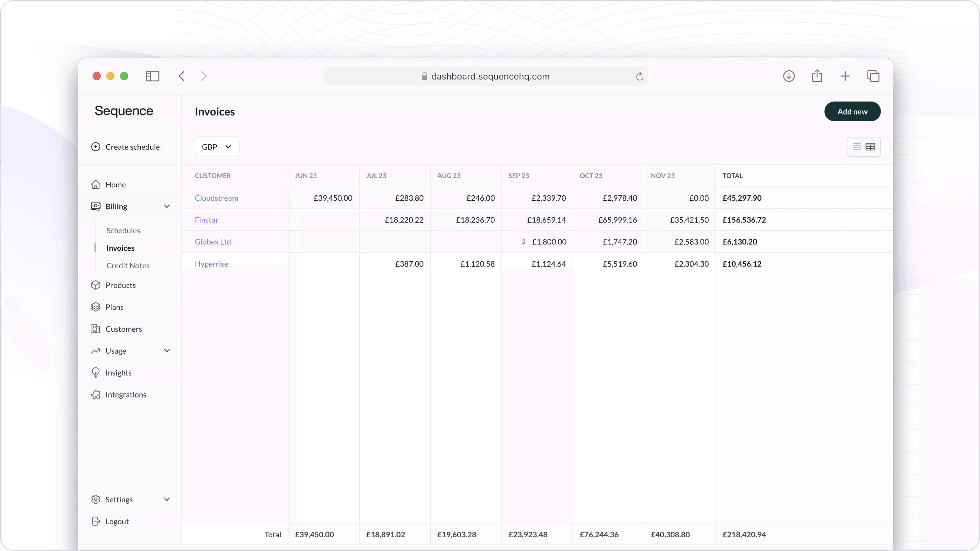Open the GBP currency dropdown
Screen dimensions: 980x551
pyautogui.click(x=217, y=147)
